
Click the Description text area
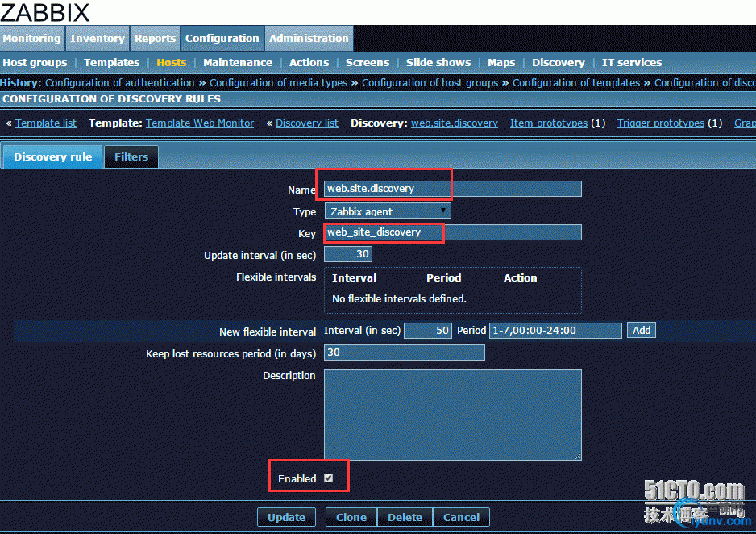coord(453,415)
